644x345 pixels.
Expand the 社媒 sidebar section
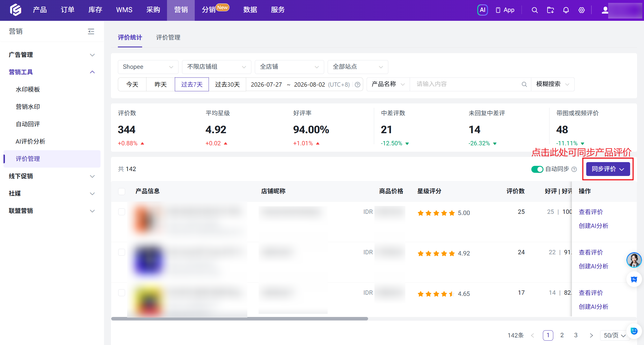click(52, 194)
